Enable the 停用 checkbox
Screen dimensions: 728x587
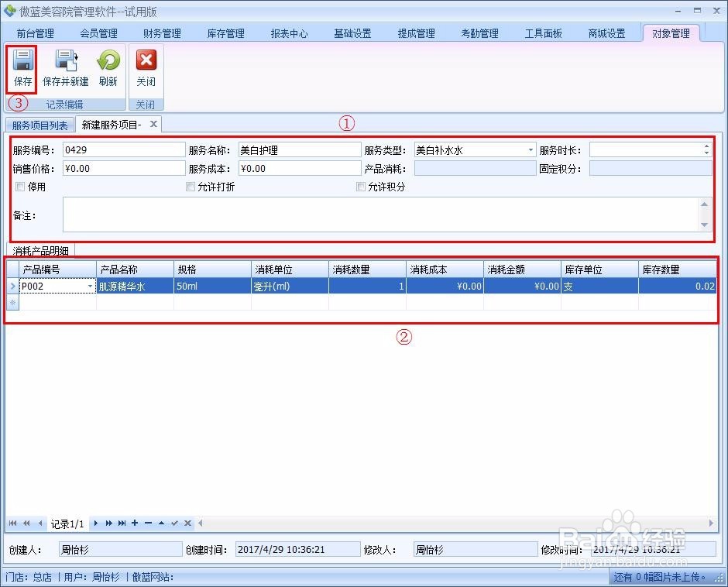point(19,187)
